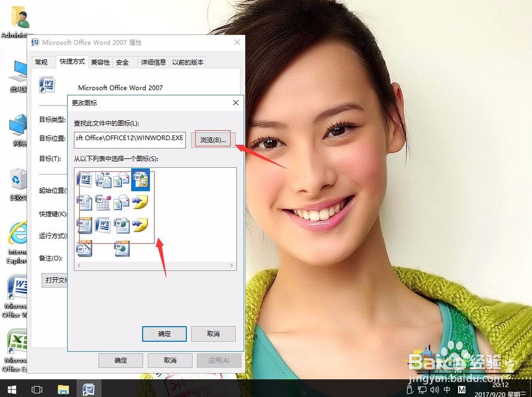Switch to the 常规 tab
Image resolution: width=532 pixels, height=397 pixels.
point(43,62)
